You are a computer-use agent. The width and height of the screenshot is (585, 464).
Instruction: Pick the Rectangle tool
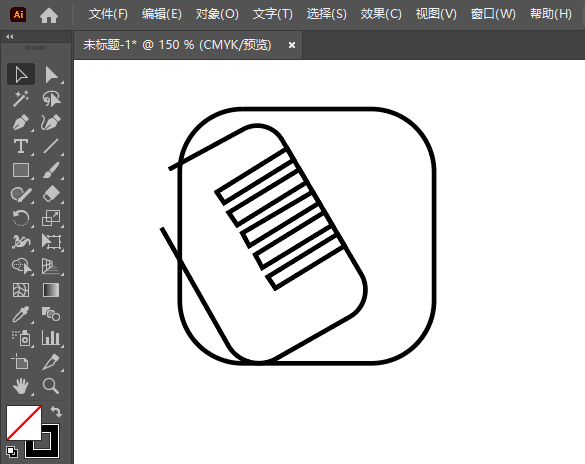click(x=21, y=170)
